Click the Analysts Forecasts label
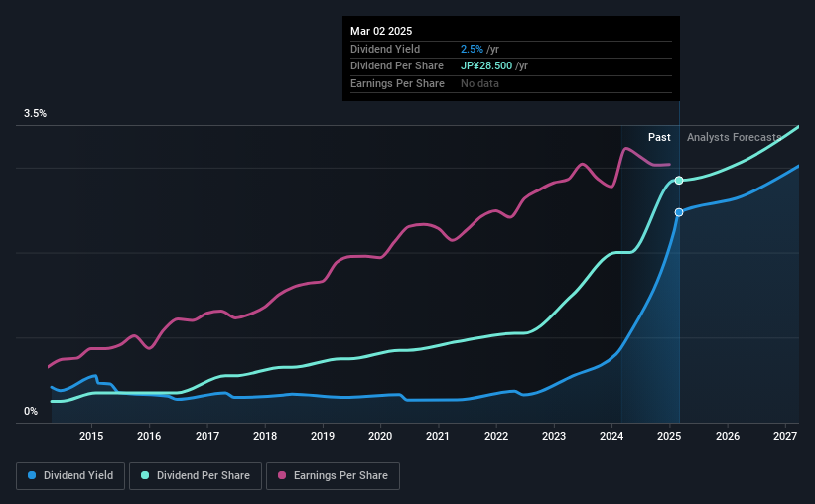815x504 pixels. [x=734, y=137]
